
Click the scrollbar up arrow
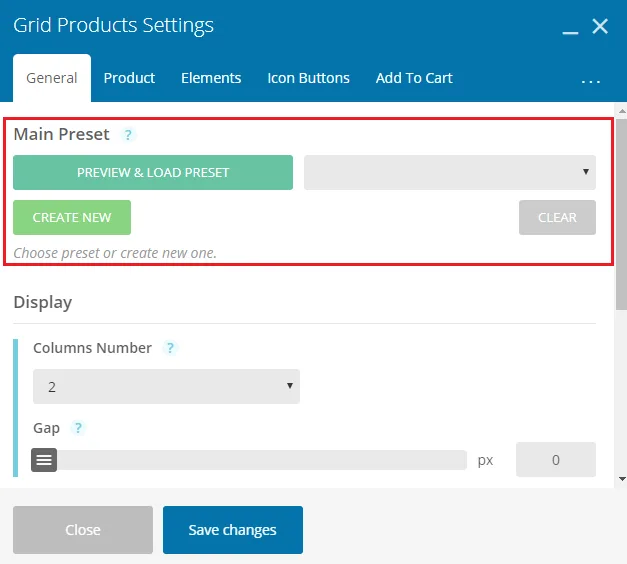tap(622, 111)
